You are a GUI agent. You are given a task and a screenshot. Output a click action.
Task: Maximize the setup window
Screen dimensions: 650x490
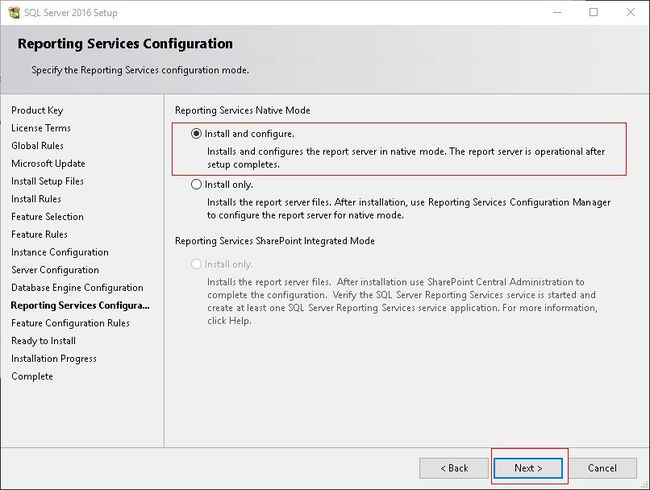594,12
